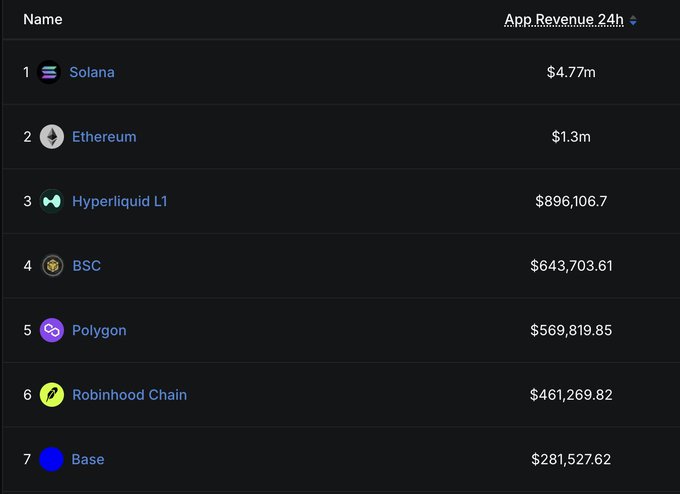Open the Solana chain link
The width and height of the screenshot is (680, 494).
92,72
